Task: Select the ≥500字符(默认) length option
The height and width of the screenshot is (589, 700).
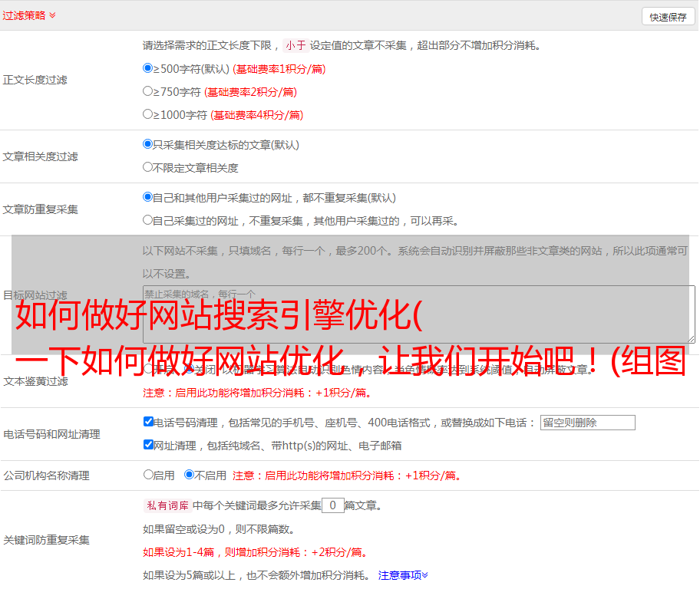Action: pyautogui.click(x=147, y=67)
